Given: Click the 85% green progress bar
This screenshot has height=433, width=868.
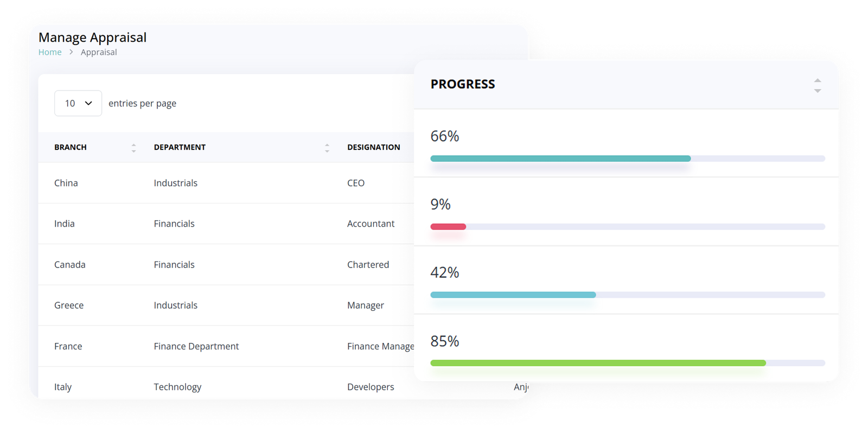Looking at the screenshot, I should click(598, 363).
